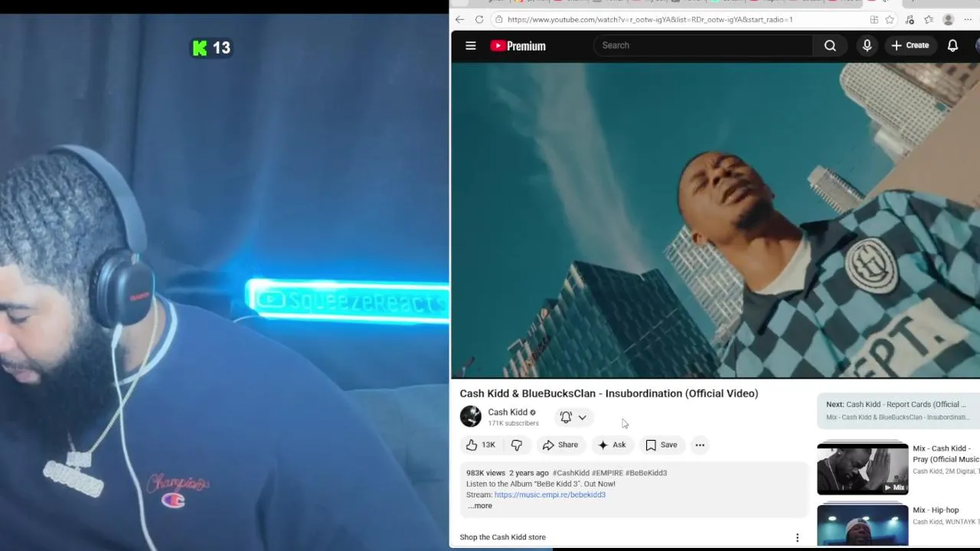Start voice search with microphone icon
The image size is (980, 551).
tap(867, 46)
